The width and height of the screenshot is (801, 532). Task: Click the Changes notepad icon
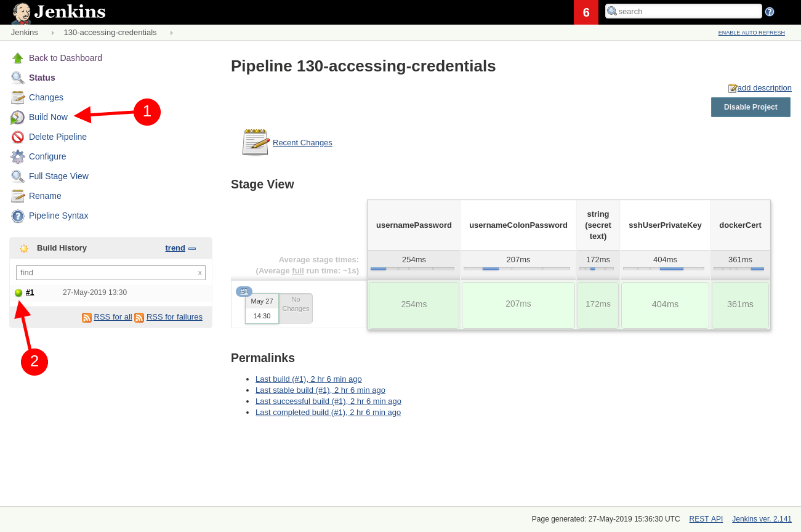tap(18, 97)
